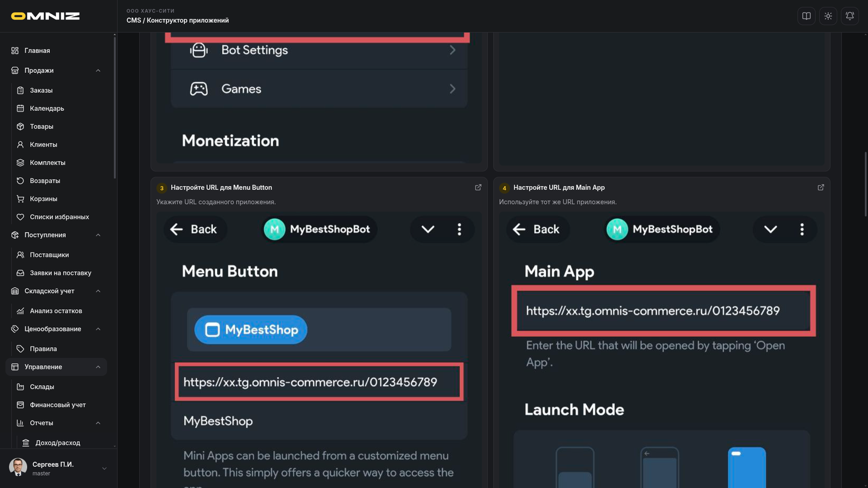Click the Ценообразование tag icon
Image resolution: width=868 pixels, height=488 pixels.
tap(15, 329)
